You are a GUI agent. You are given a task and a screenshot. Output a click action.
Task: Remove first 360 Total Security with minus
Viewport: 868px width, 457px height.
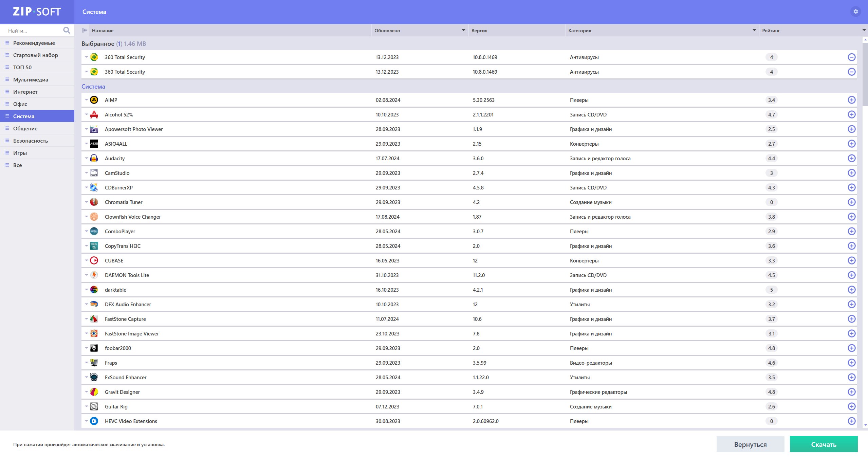(x=851, y=57)
